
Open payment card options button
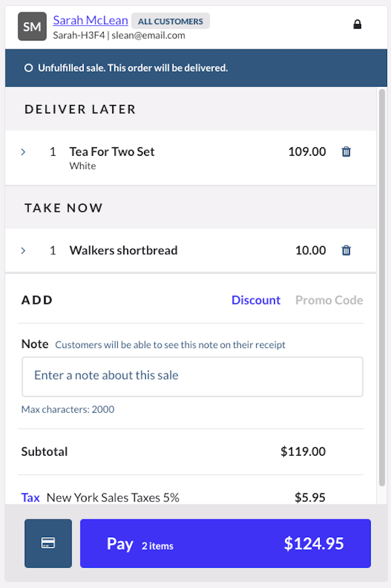point(48,543)
